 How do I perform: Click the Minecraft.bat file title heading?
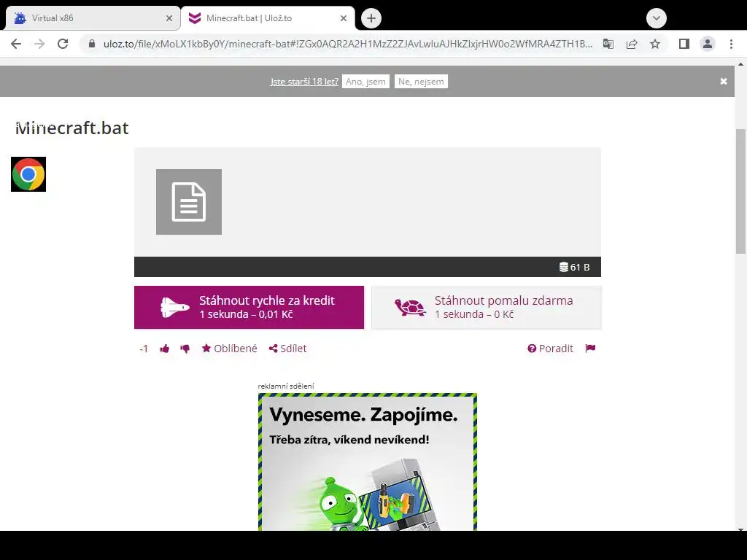tap(72, 128)
